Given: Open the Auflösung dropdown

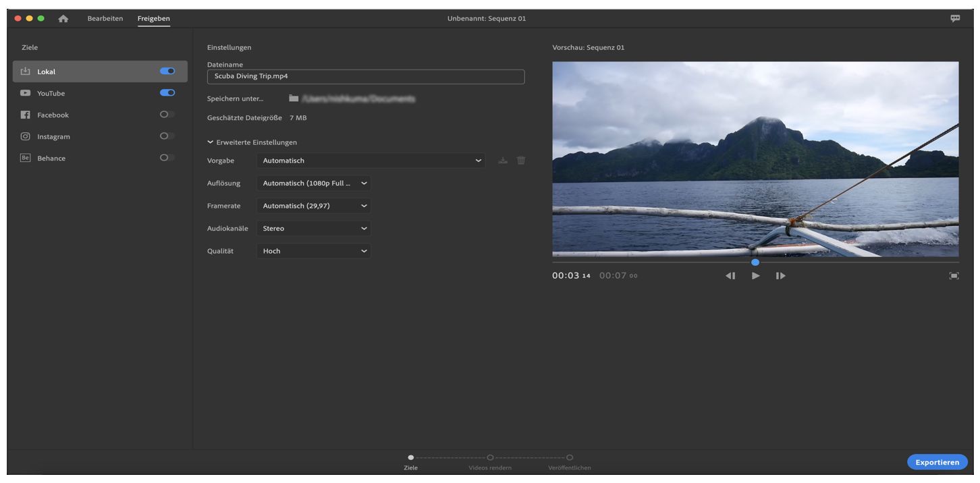Looking at the screenshot, I should pyautogui.click(x=313, y=183).
